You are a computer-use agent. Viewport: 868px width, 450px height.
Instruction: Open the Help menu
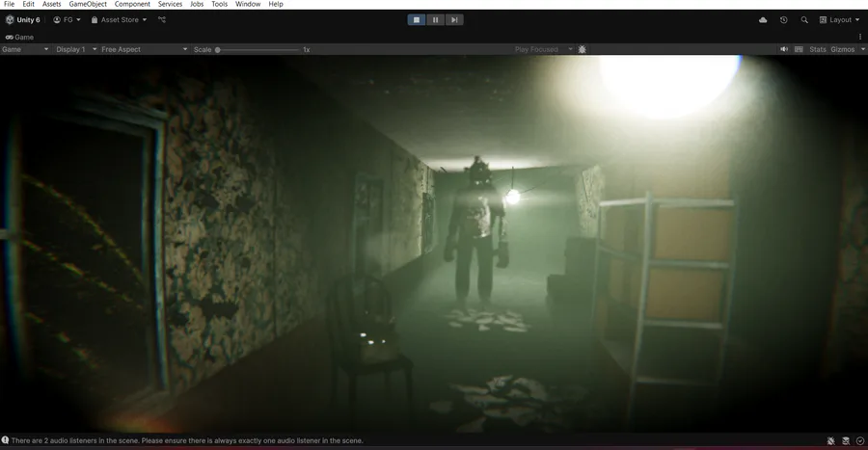pos(276,4)
